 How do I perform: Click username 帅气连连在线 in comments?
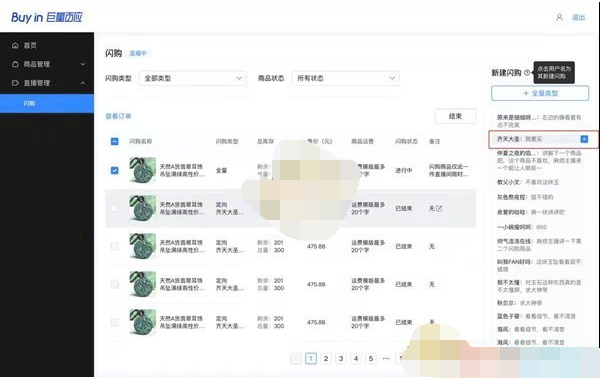515,241
